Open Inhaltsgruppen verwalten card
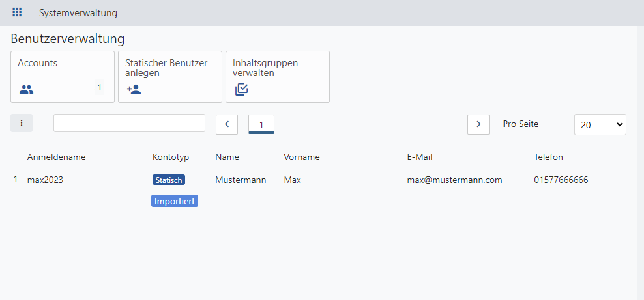 [x=278, y=77]
